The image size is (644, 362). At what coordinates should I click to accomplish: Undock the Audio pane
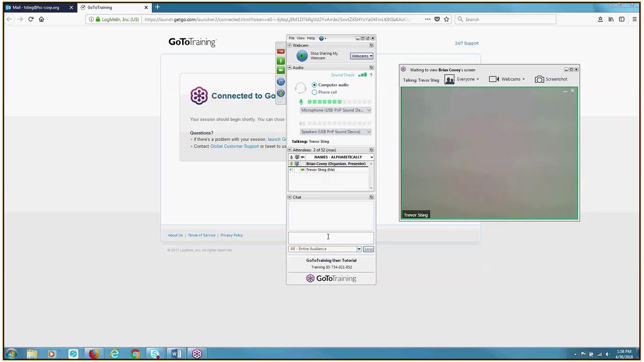(x=371, y=67)
